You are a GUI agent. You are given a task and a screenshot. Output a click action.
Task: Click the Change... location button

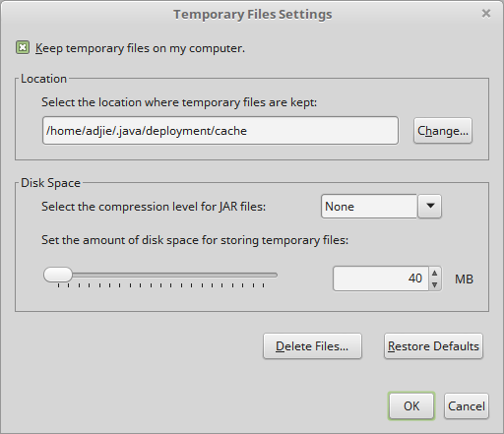443,131
